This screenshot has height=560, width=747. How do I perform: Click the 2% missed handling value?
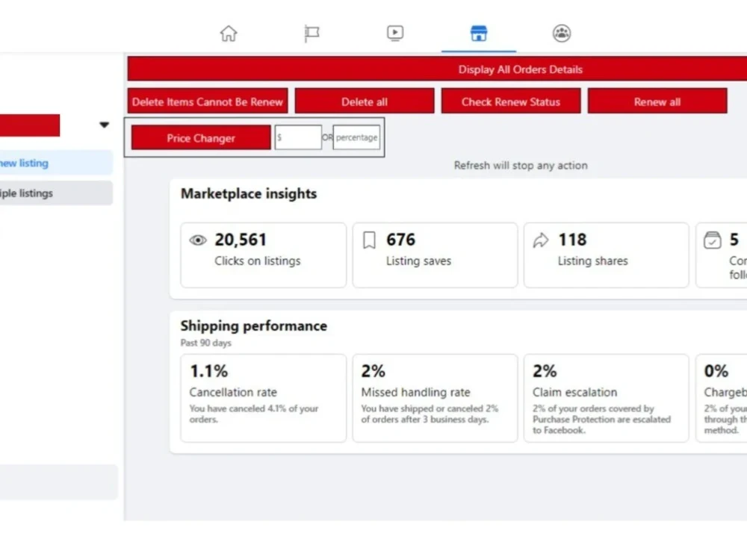tap(373, 371)
